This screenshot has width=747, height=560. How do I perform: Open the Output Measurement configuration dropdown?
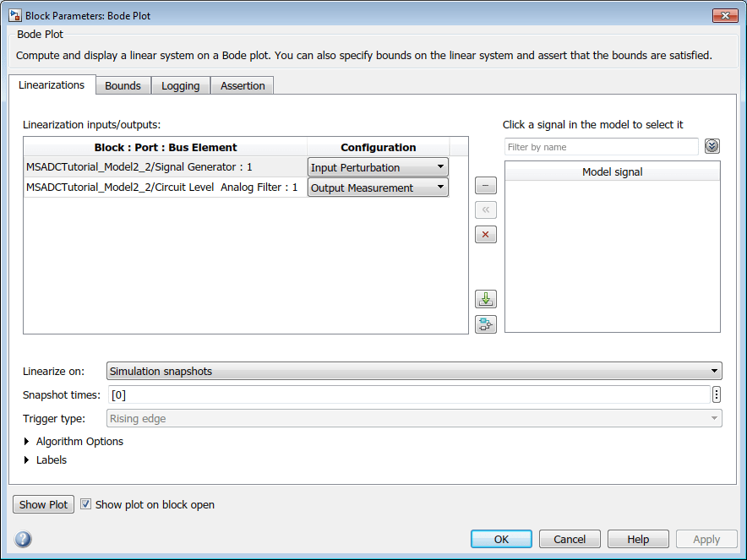click(x=378, y=188)
